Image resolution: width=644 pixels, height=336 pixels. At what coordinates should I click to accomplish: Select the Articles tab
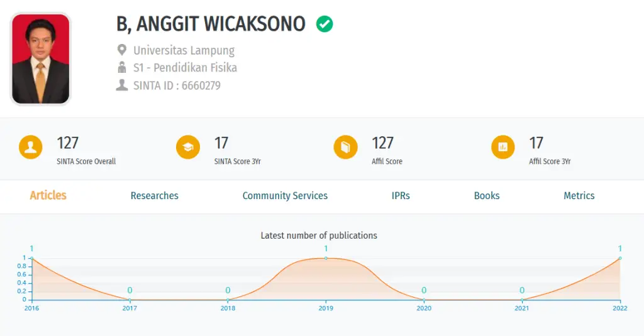(48, 195)
